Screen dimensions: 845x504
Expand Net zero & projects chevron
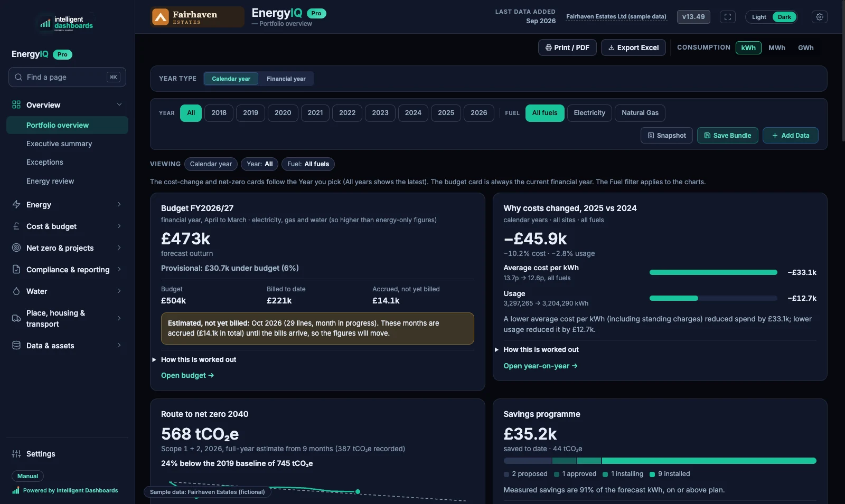pos(119,248)
